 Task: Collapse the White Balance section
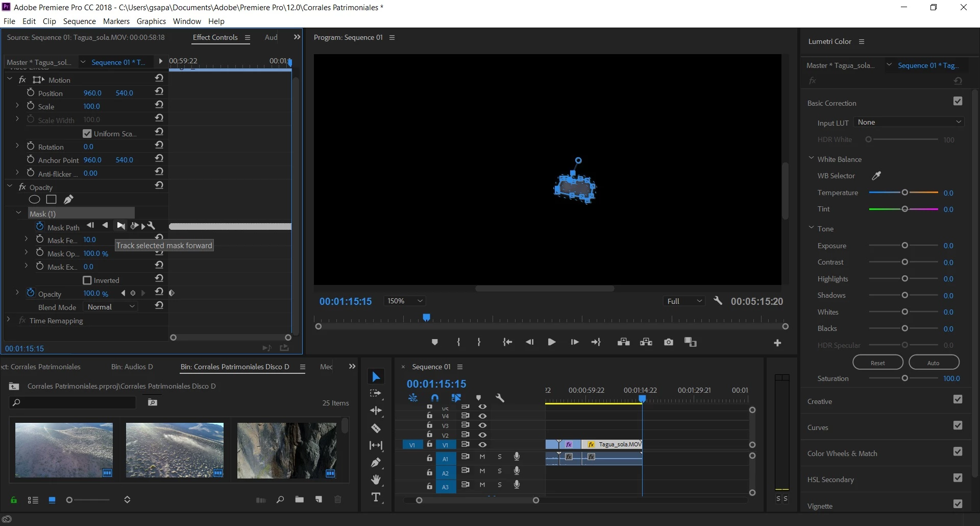pos(811,158)
